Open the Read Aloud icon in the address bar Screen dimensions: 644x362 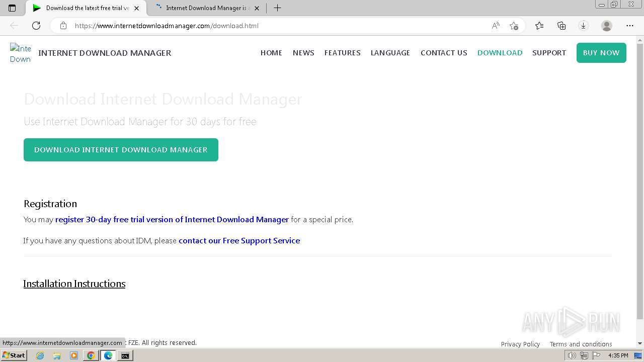[496, 26]
